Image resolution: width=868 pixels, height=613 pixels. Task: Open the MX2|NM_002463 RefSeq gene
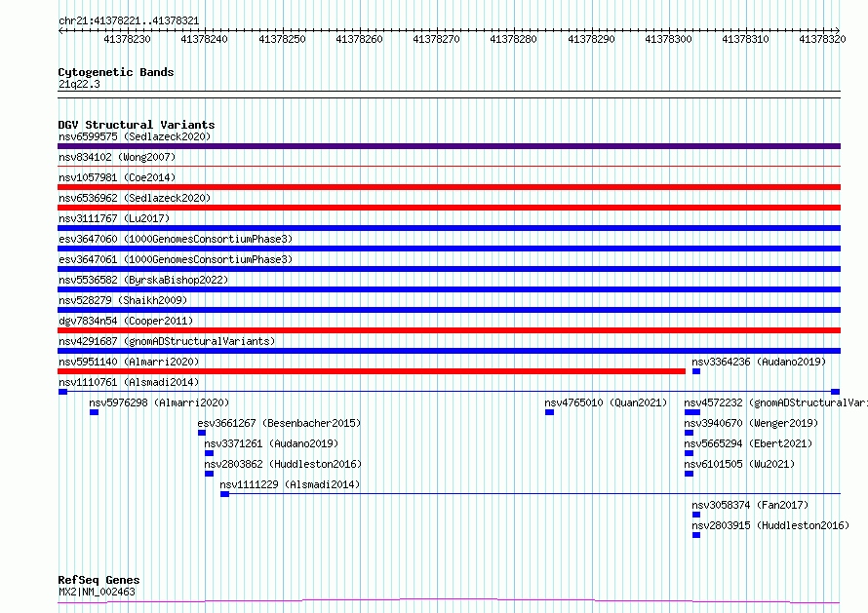[97, 592]
